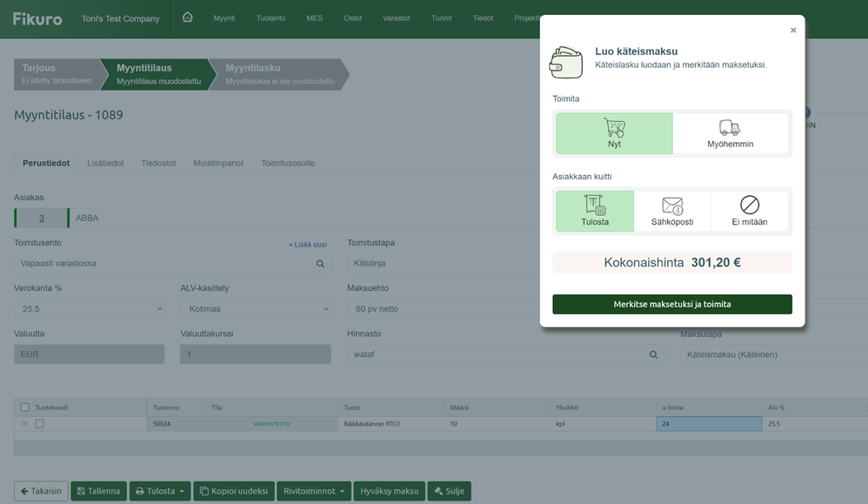Close the Luo käteismaksu dialog

(793, 30)
